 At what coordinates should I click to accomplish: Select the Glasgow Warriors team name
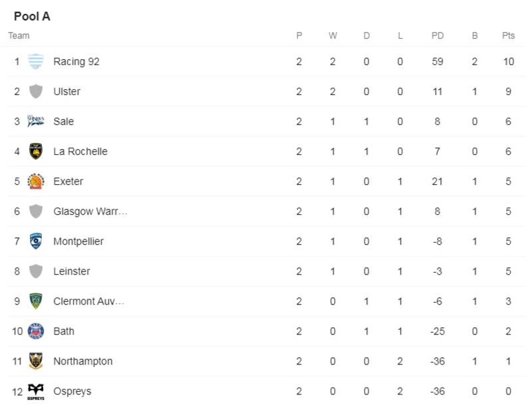click(x=90, y=211)
